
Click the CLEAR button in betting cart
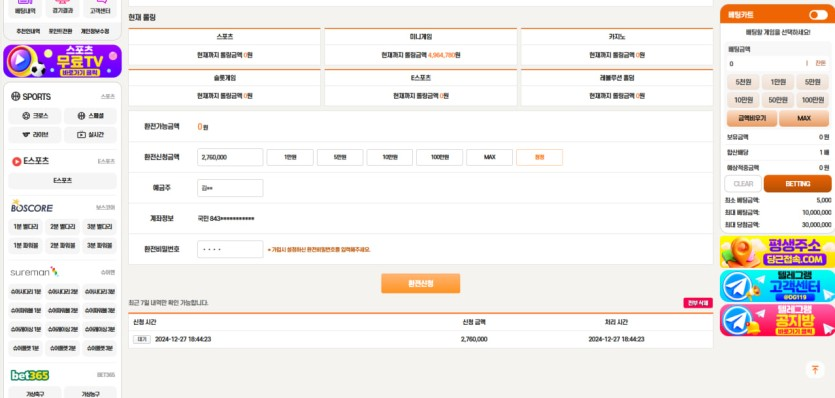coord(743,184)
